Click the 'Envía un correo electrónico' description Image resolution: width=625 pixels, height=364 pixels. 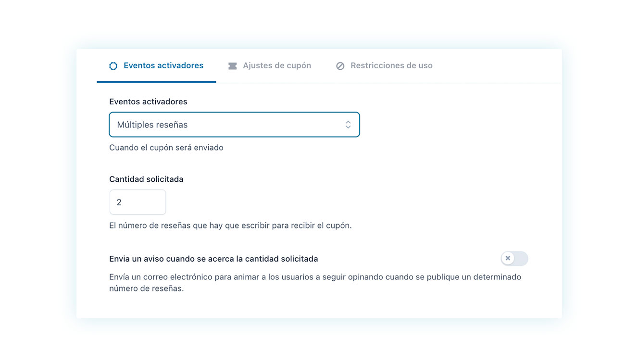coord(315,283)
